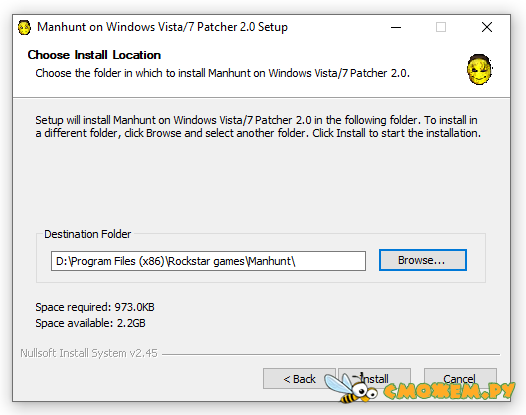
Task: Click the window title text Manhunt Patcher Setup
Action: (x=162, y=27)
